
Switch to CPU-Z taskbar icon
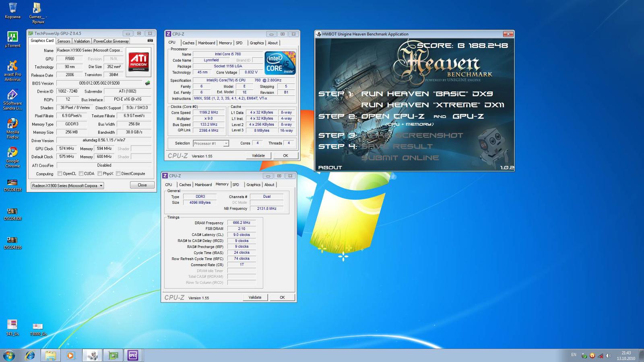tap(133, 356)
